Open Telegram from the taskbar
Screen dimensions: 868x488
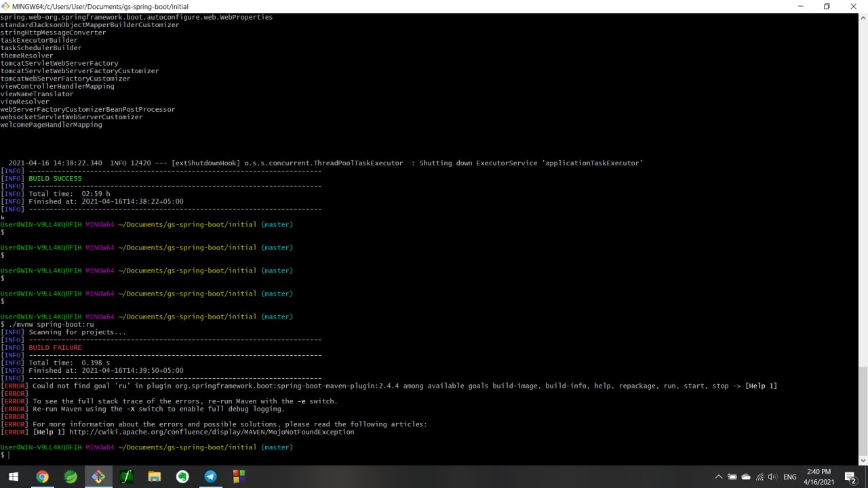click(211, 476)
